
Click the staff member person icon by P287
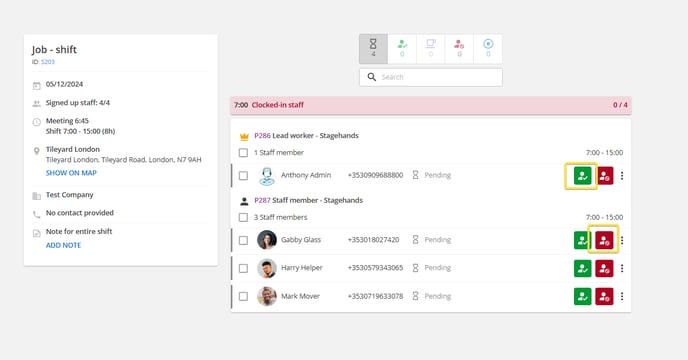pyautogui.click(x=244, y=202)
